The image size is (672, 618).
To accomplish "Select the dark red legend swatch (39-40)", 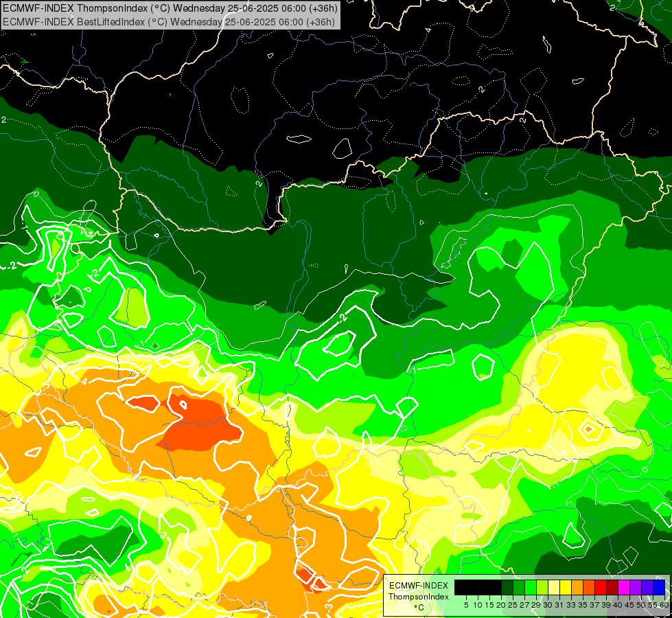I will pos(612,587).
